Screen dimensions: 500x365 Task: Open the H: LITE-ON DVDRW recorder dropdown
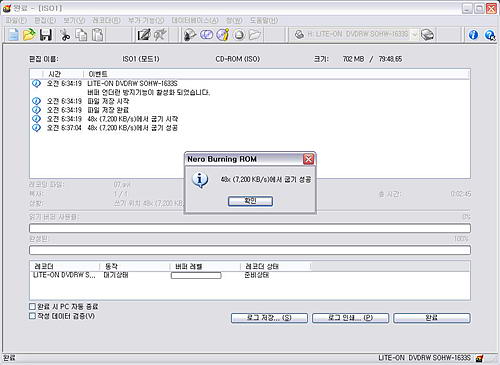(414, 34)
